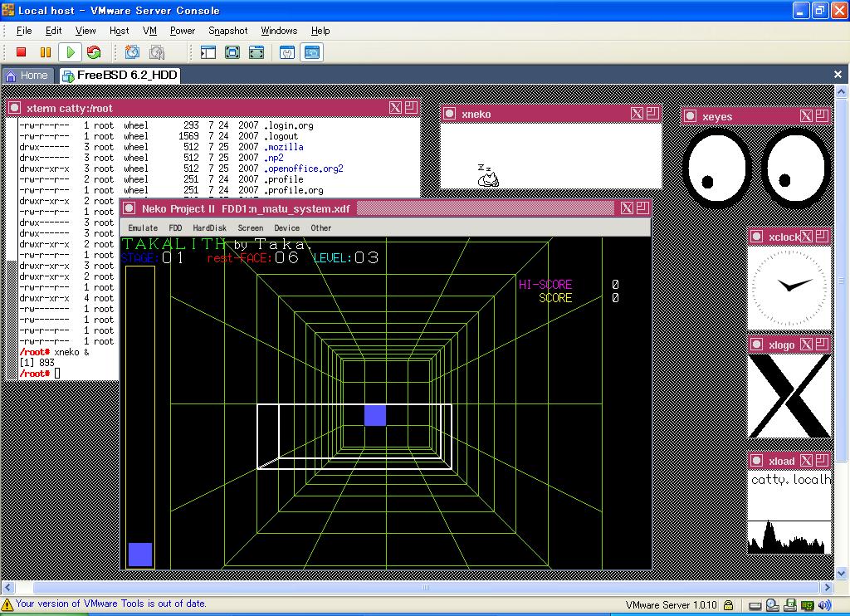Open the Snapshot menu

click(228, 31)
